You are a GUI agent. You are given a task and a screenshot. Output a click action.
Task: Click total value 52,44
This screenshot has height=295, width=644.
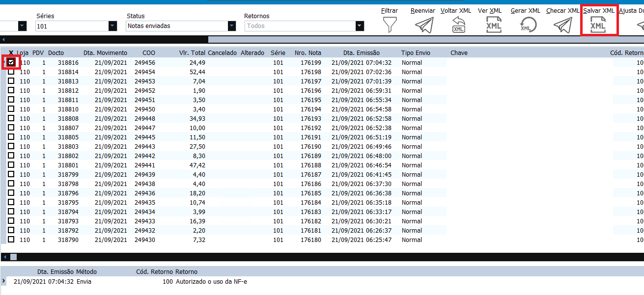coord(197,72)
